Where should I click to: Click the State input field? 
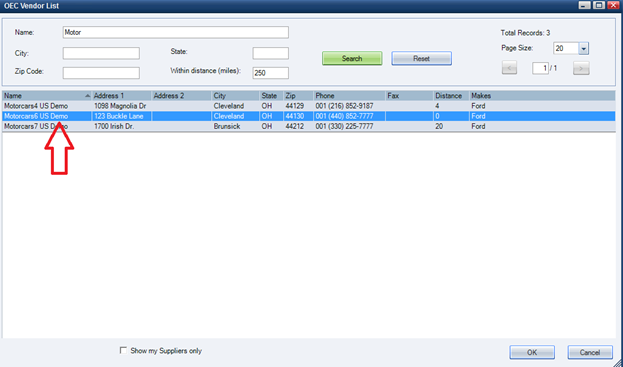tap(271, 53)
